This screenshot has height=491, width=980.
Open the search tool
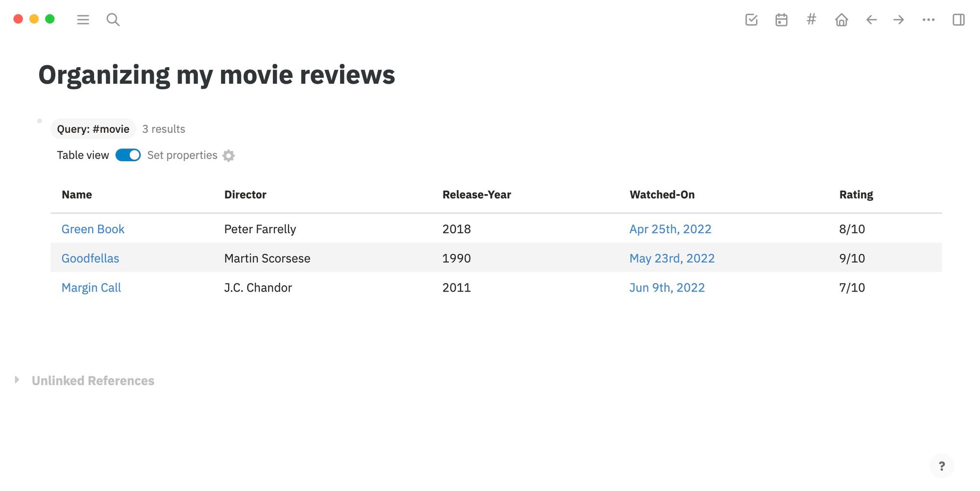tap(113, 20)
